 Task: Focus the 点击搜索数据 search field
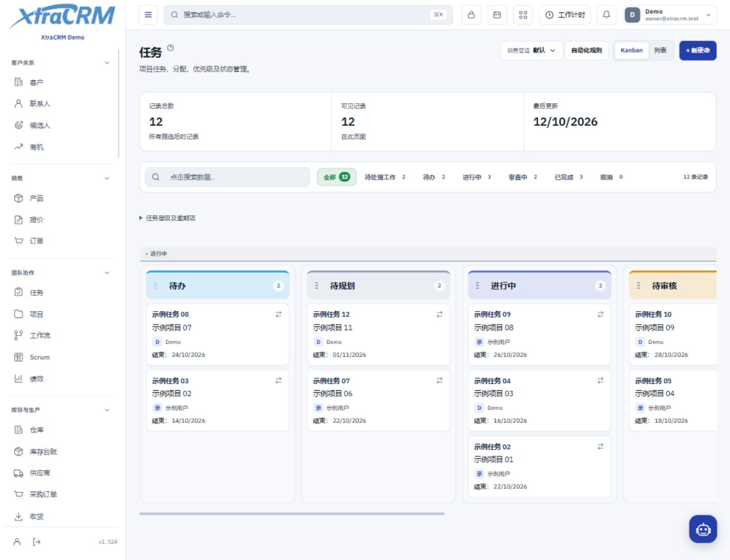228,177
